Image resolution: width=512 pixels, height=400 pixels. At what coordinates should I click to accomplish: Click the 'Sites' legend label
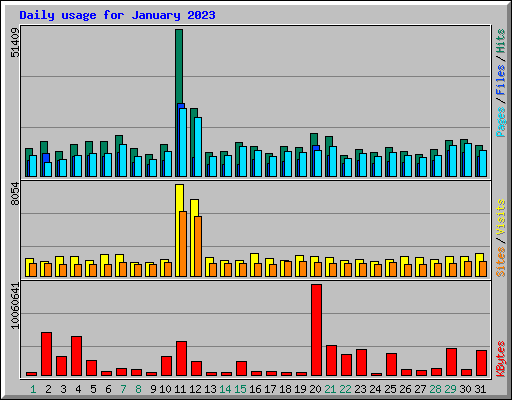coord(500,262)
